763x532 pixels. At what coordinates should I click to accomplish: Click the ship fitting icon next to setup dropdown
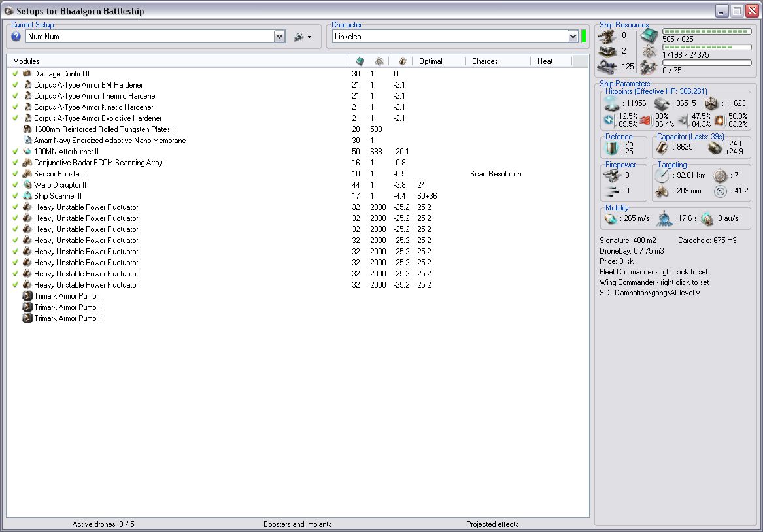(x=299, y=37)
